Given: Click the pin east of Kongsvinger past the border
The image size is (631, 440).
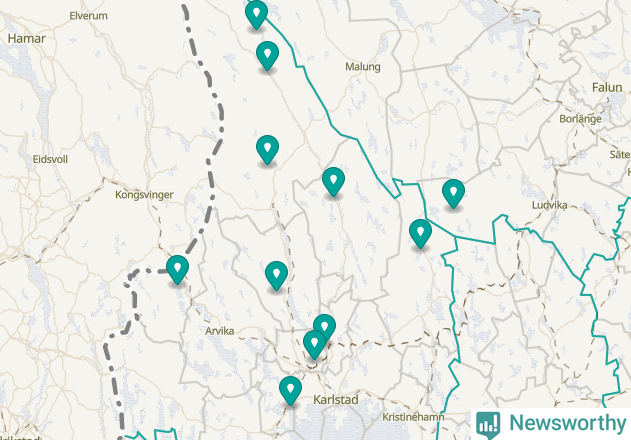Looking at the screenshot, I should pos(267,150).
